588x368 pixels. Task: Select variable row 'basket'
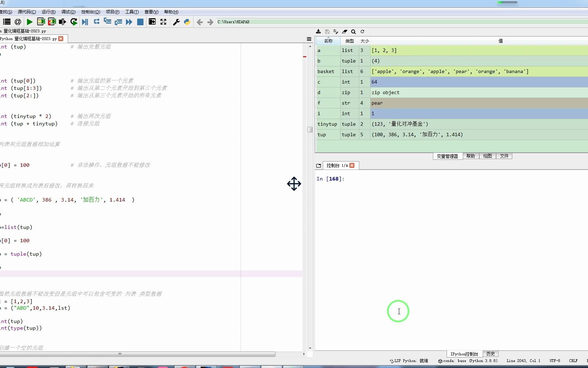point(452,72)
